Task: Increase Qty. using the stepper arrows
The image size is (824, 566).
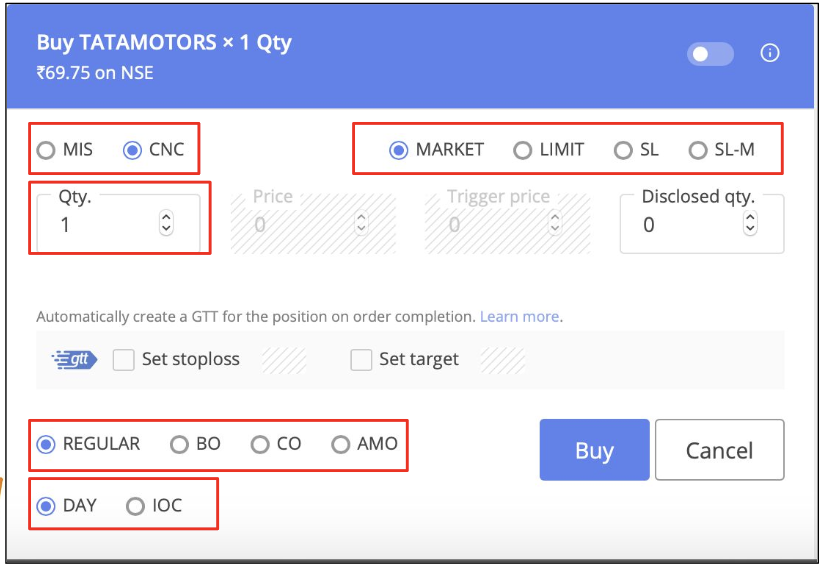Action: [167, 217]
